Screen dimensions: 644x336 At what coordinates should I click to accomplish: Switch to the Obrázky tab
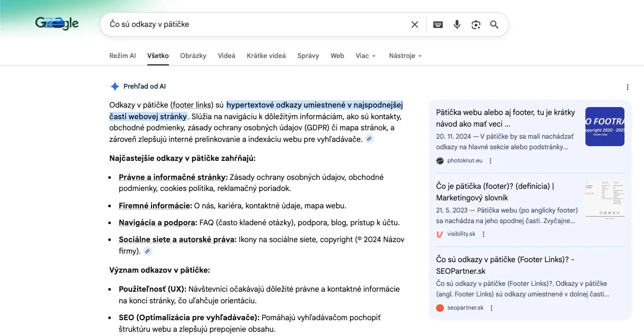coord(193,56)
